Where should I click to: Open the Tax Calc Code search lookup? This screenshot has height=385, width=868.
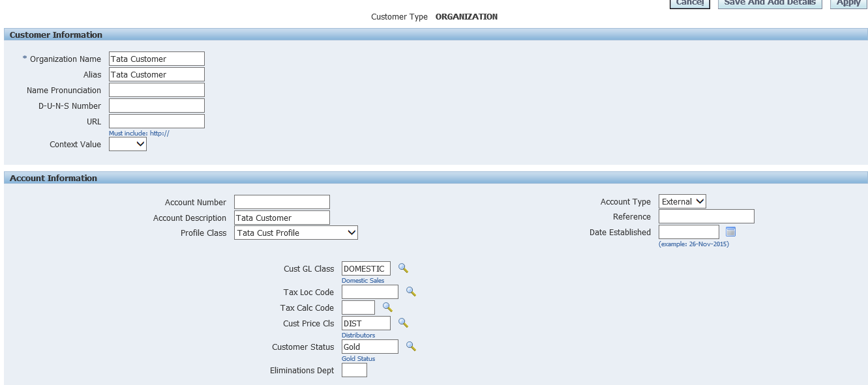pyautogui.click(x=387, y=307)
